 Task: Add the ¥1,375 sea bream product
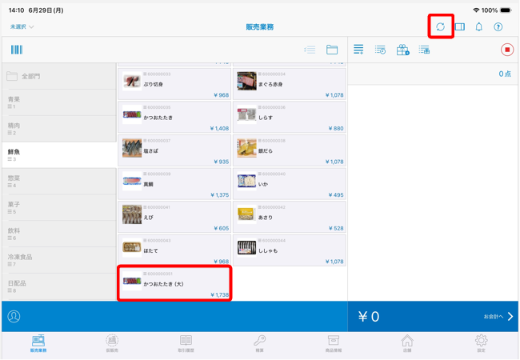click(x=174, y=184)
